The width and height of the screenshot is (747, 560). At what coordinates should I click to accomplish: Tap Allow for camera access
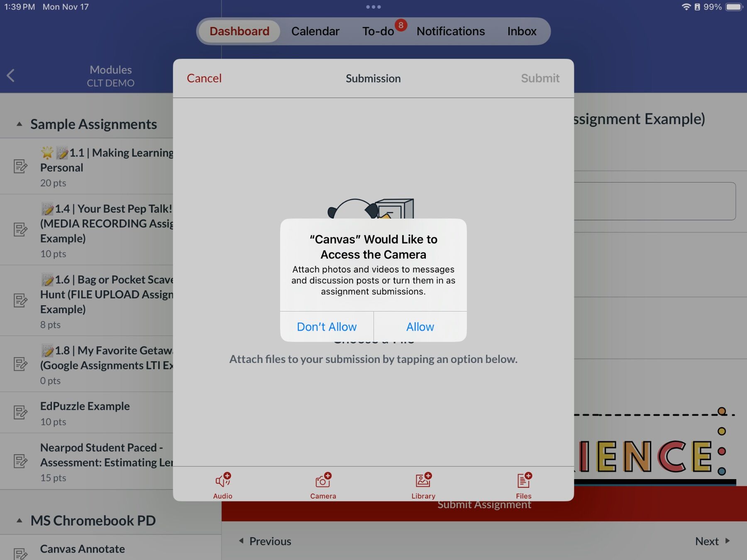(420, 327)
